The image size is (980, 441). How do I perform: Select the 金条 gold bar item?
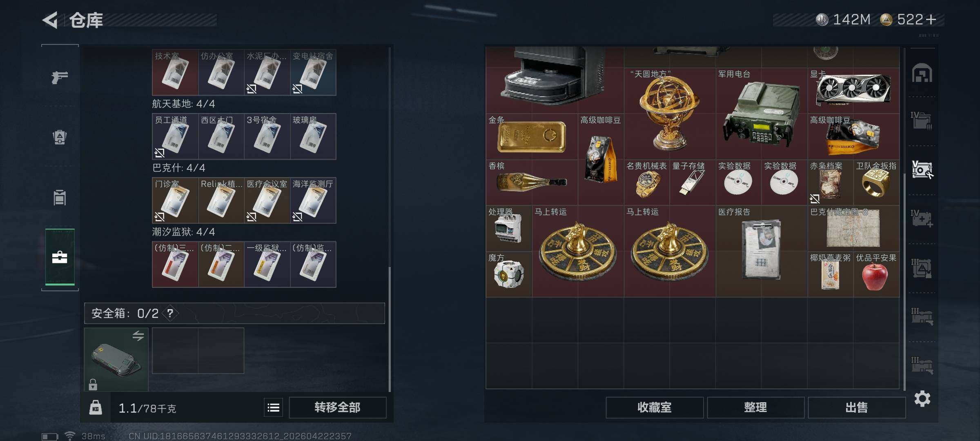click(532, 136)
